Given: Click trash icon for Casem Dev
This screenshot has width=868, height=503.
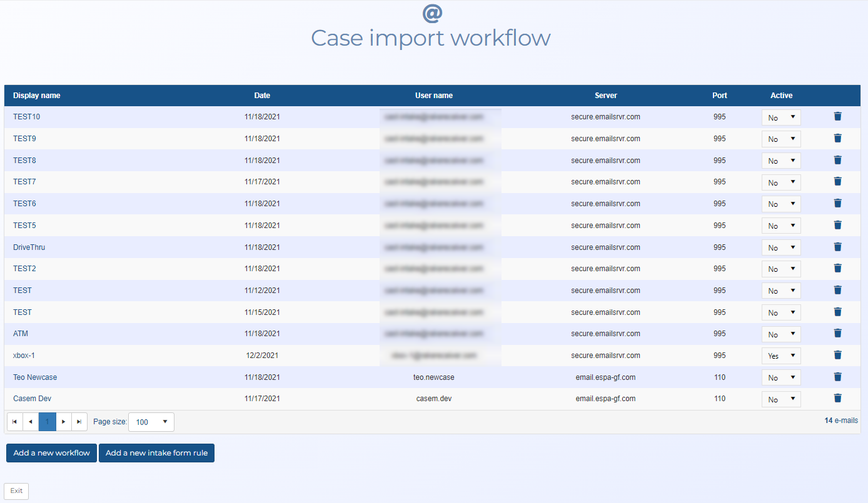Looking at the screenshot, I should 837,399.
